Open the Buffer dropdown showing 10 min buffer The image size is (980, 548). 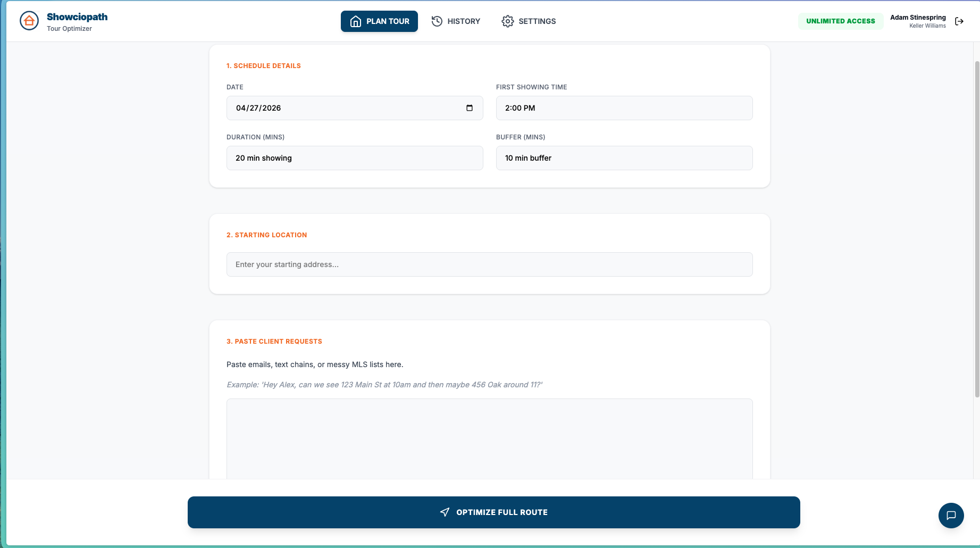pos(624,158)
